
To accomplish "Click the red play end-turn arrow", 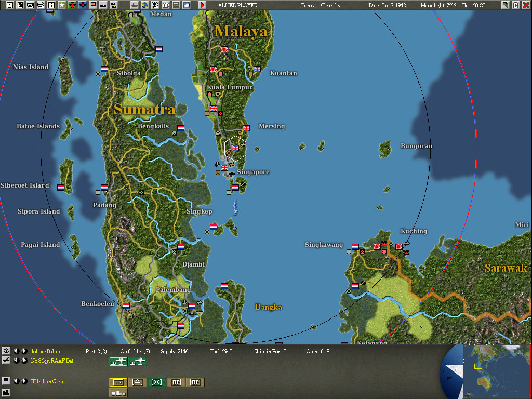I will [x=202, y=5].
